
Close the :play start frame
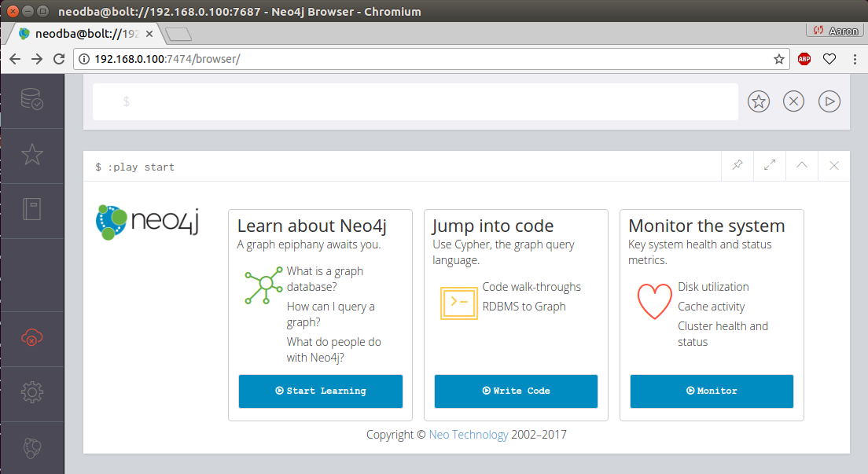point(834,166)
